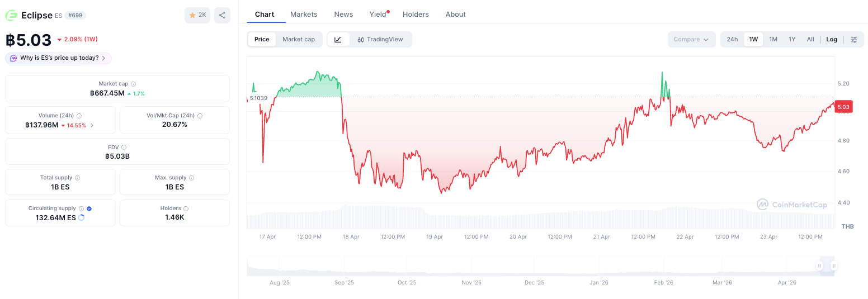This screenshot has height=299, width=868.
Task: Set chart range to 24h
Action: [x=732, y=39]
